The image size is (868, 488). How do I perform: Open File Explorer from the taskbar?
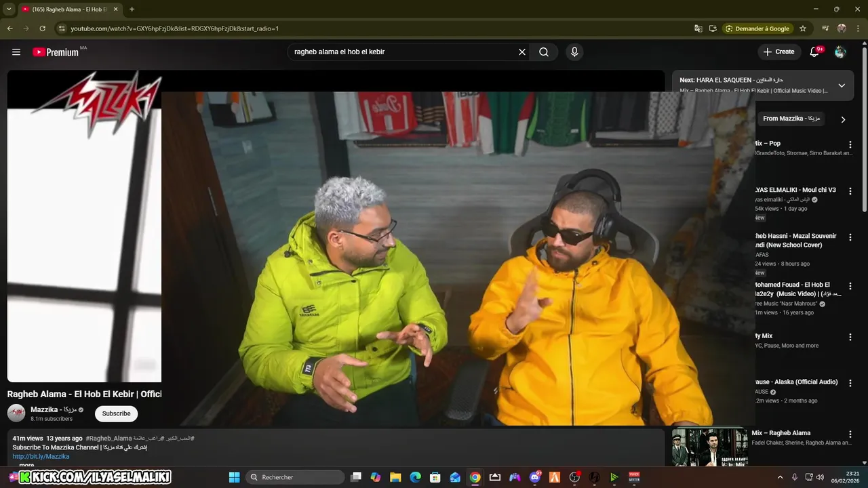click(x=395, y=477)
